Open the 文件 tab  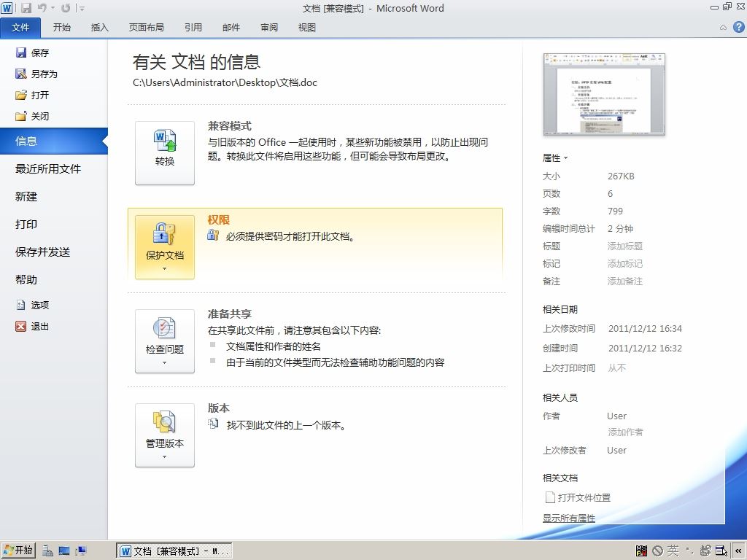(x=20, y=27)
